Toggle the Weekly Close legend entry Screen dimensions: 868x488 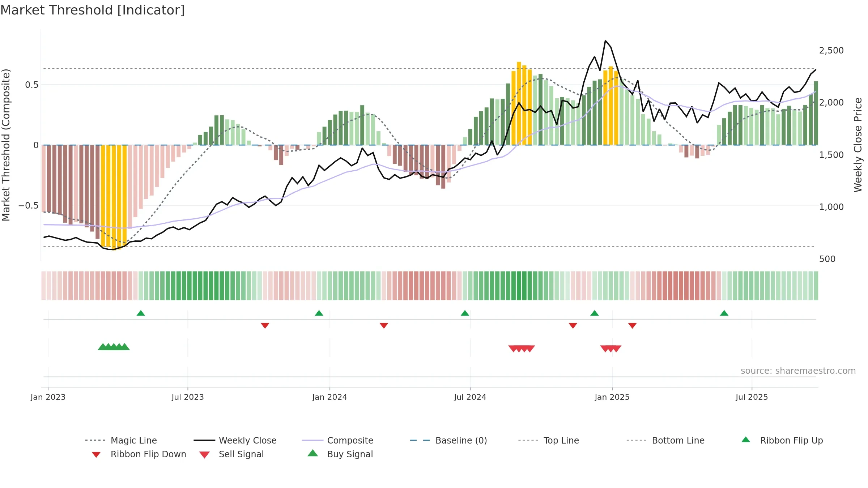[235, 440]
